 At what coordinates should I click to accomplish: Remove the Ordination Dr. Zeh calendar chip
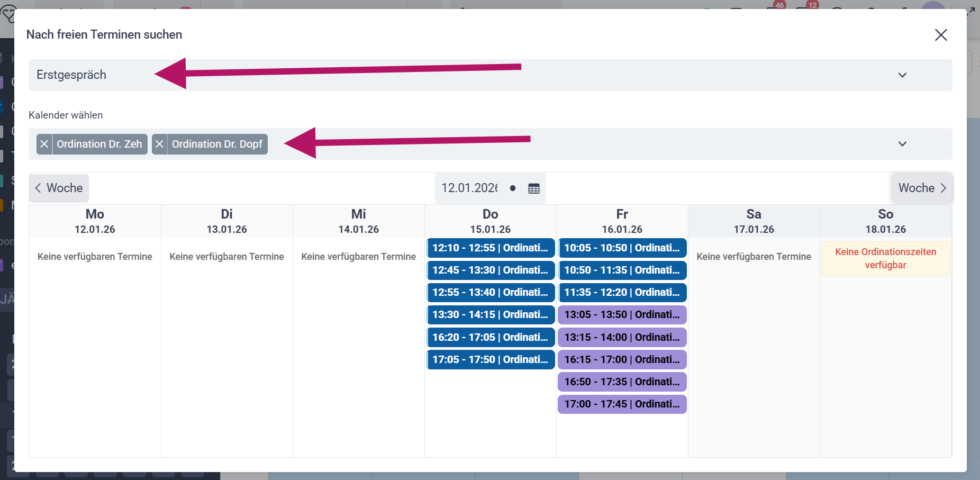pyautogui.click(x=44, y=144)
